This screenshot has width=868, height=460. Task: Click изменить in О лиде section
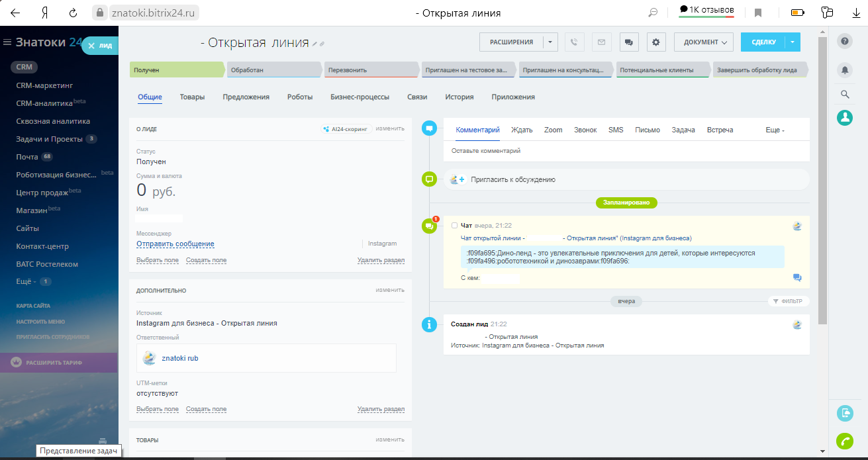pos(390,128)
